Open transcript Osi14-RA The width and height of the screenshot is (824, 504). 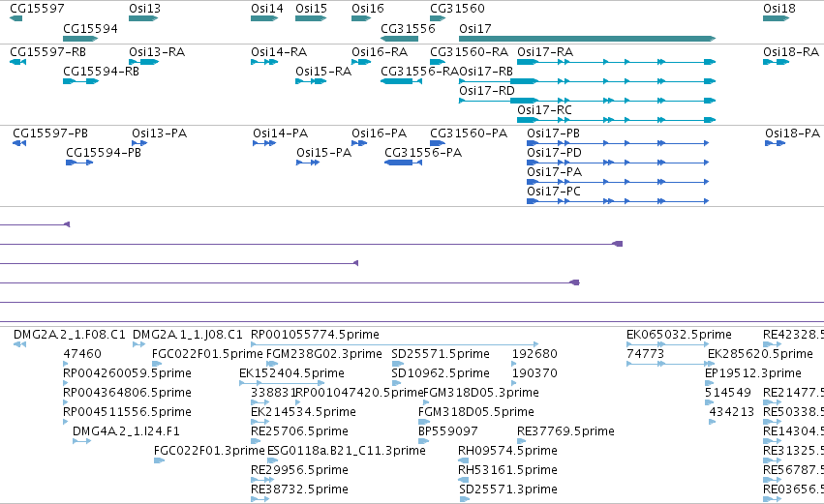coord(279,52)
